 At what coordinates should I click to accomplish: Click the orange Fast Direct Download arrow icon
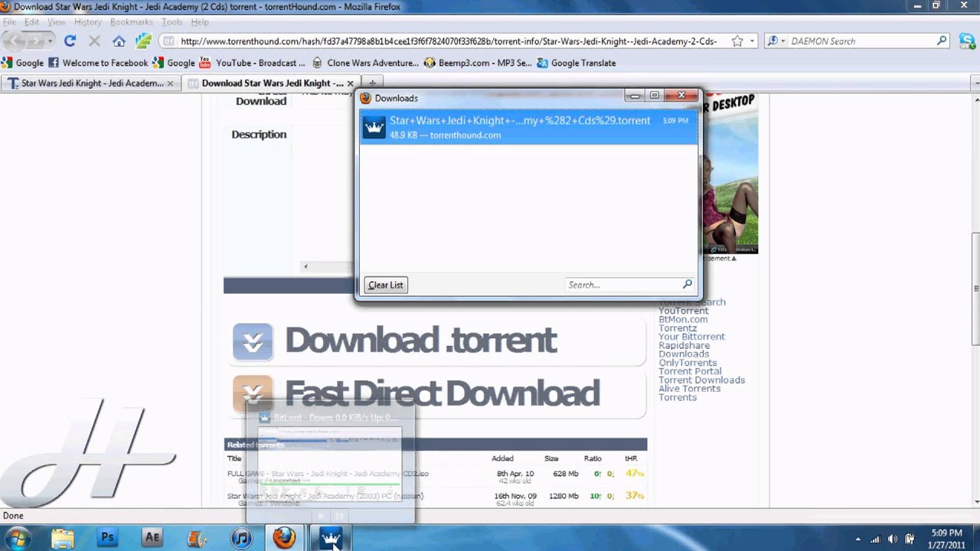(253, 393)
